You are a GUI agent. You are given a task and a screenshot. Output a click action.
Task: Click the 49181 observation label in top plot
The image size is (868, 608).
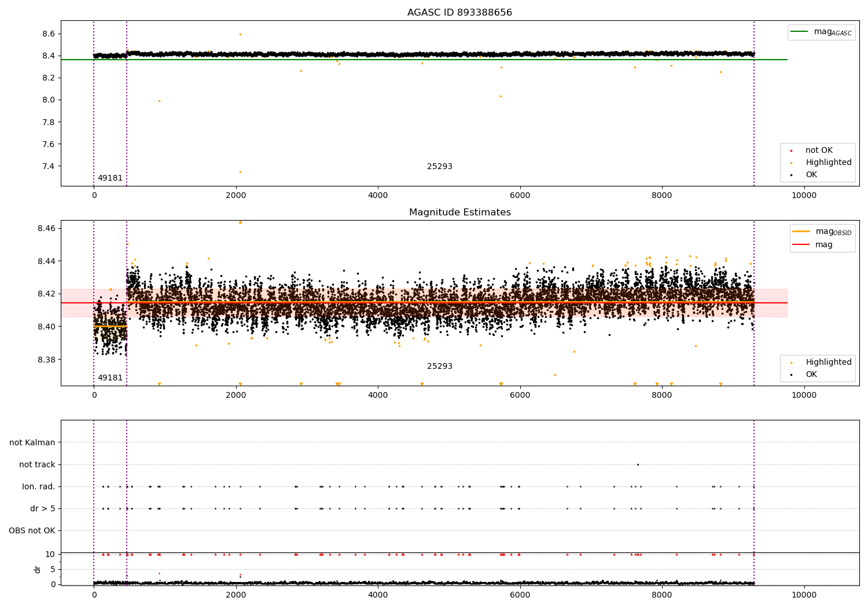[x=110, y=178]
